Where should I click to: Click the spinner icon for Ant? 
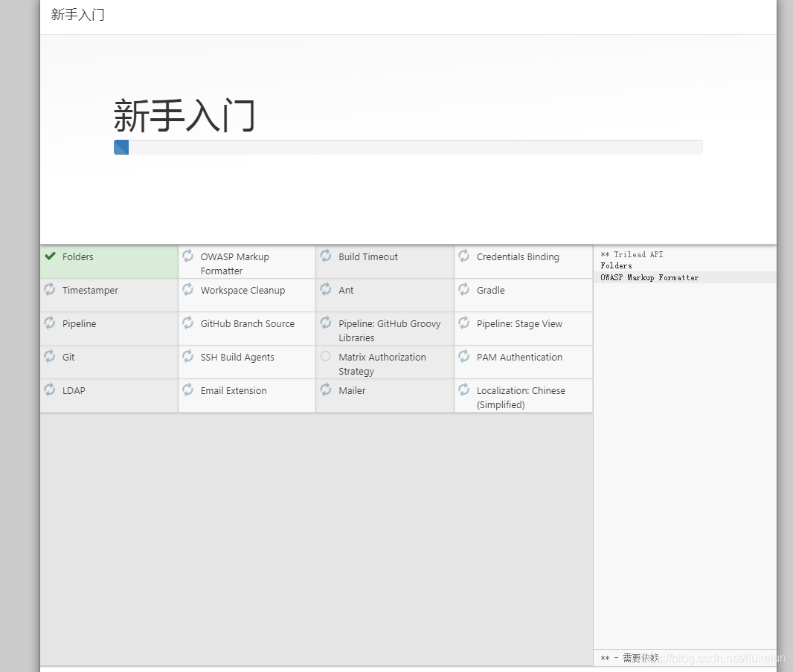tap(326, 290)
